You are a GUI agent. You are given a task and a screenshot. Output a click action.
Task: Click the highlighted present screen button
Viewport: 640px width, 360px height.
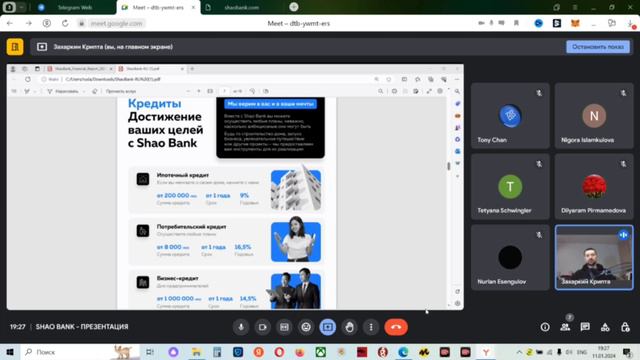[327, 327]
